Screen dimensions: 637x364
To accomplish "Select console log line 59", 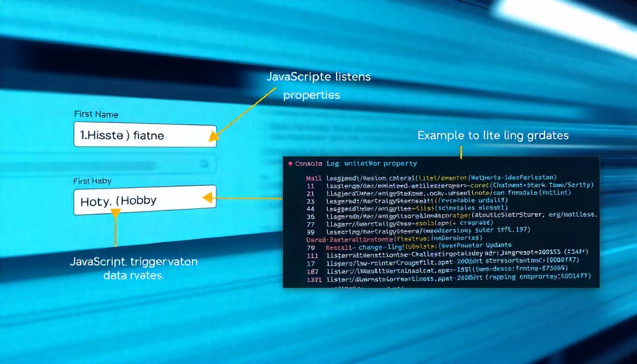I will 418,230.
